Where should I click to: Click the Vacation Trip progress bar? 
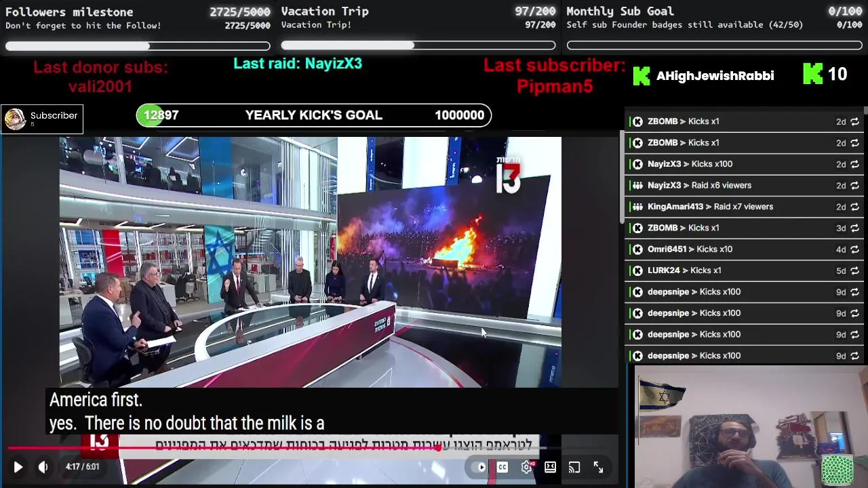(418, 46)
